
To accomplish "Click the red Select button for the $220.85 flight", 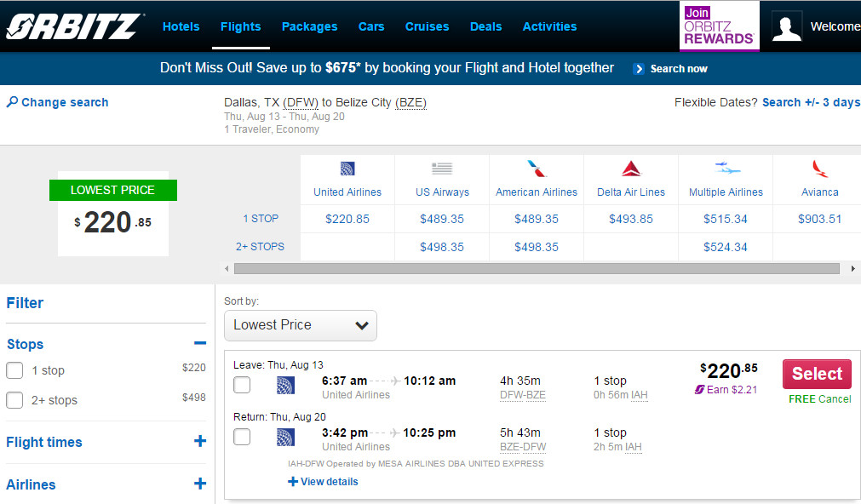I will (817, 374).
